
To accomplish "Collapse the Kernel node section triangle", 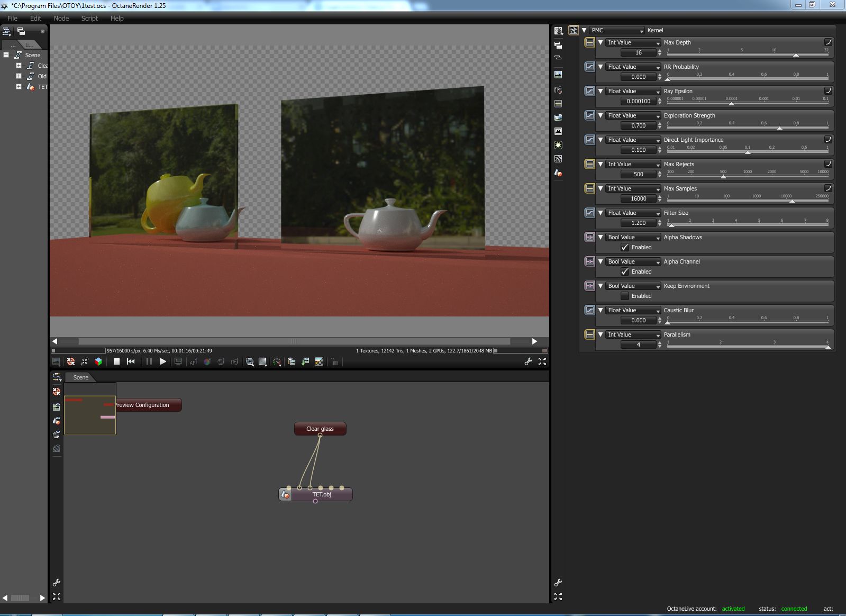I will point(584,30).
